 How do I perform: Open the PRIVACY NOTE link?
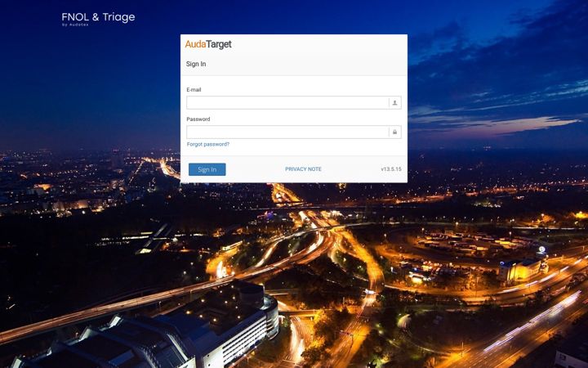pos(303,169)
